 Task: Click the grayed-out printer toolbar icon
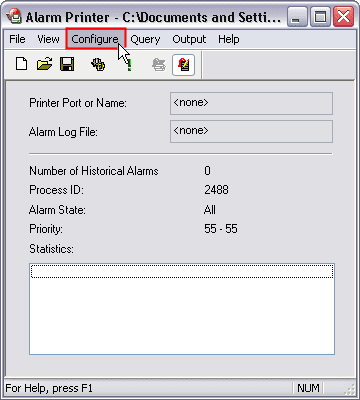(x=159, y=64)
